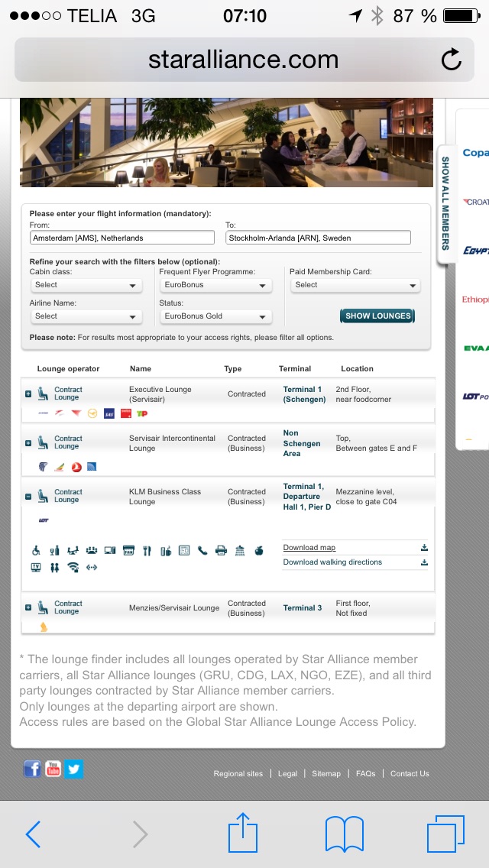
Task: Tap the shower amenity icon
Action: (240, 550)
